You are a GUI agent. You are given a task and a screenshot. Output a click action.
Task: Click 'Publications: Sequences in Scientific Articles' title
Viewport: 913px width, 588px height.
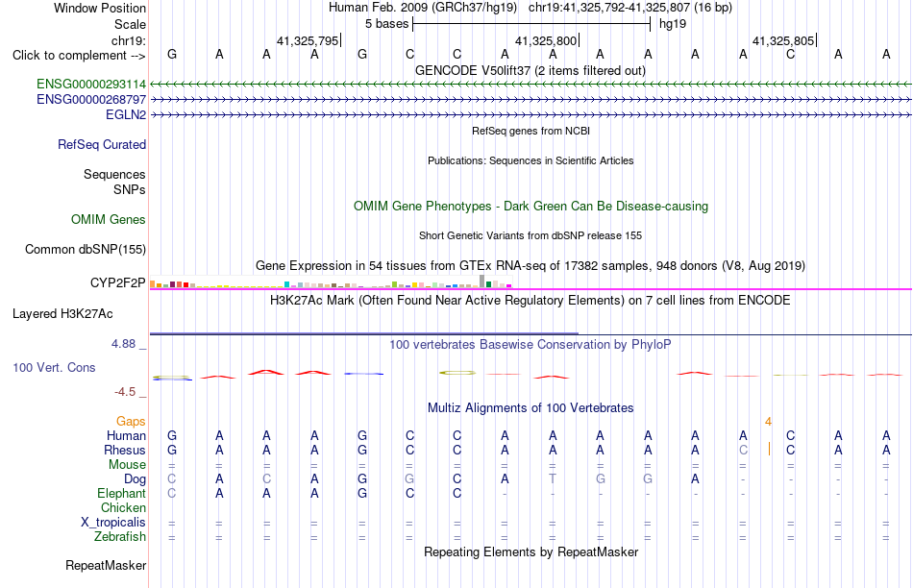pyautogui.click(x=531, y=160)
